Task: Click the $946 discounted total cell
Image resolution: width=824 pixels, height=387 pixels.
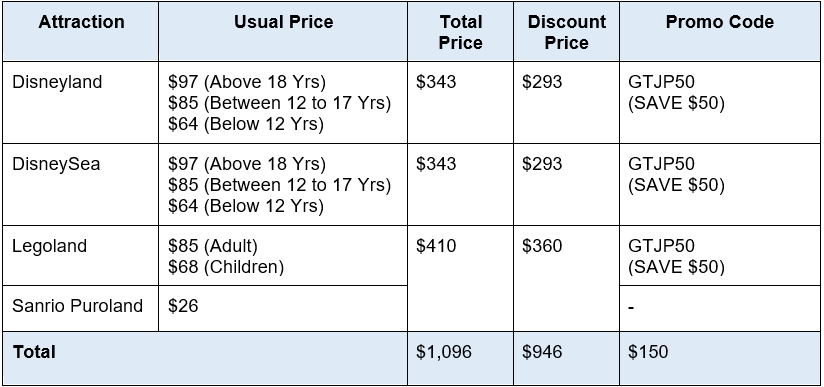Action: pos(566,358)
